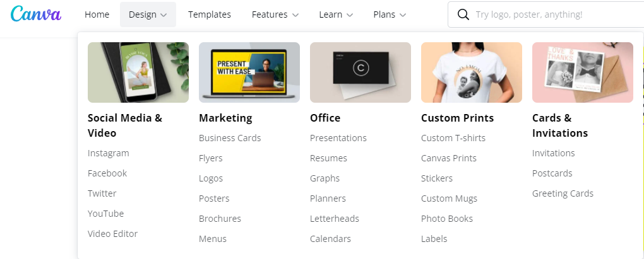Go to the Home menu item
The image size is (644, 259).
coord(97,14)
